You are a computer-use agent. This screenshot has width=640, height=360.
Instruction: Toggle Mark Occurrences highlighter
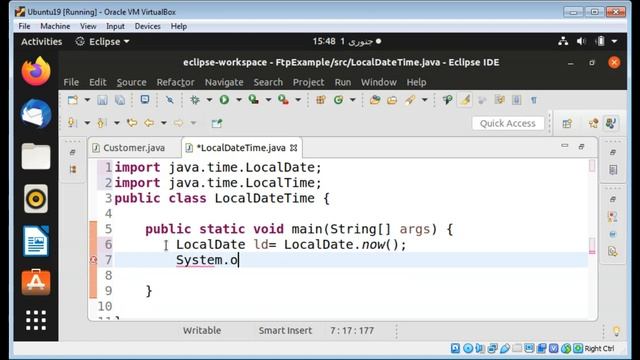[465, 100]
